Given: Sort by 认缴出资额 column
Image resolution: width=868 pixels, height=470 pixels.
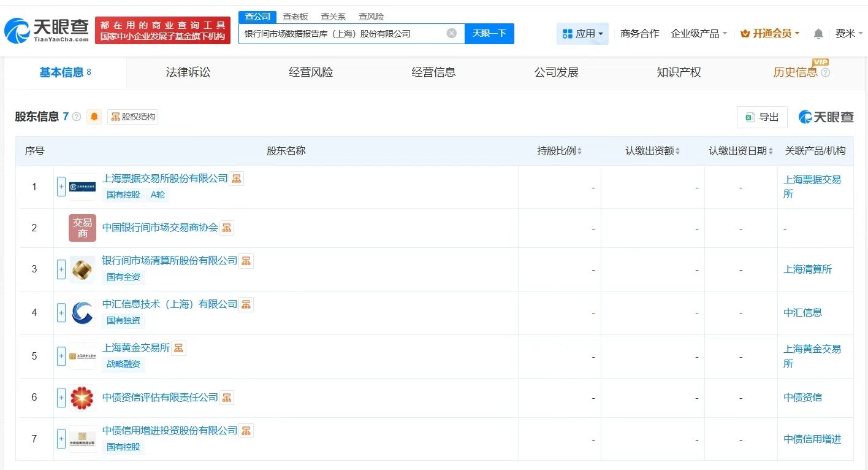Looking at the screenshot, I should tap(652, 151).
